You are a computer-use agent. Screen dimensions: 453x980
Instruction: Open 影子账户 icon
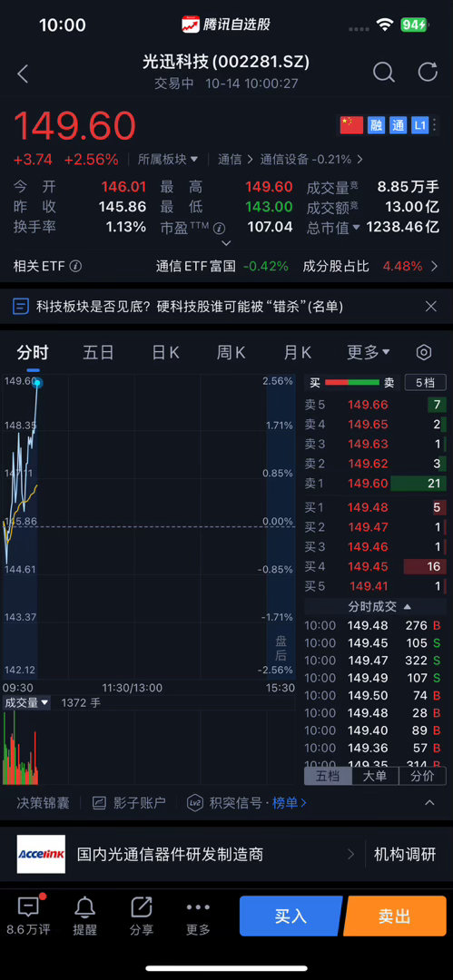click(99, 803)
